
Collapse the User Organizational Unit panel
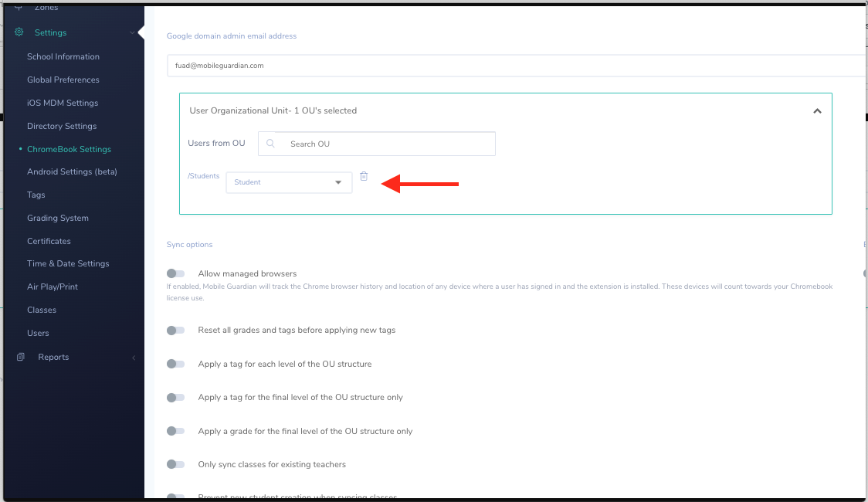[x=817, y=110]
